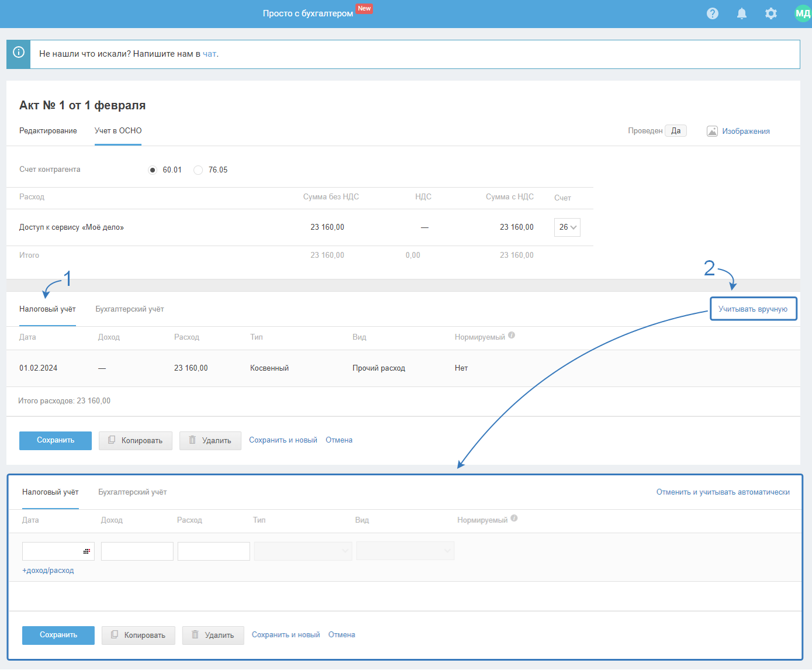Select account 76.05 radio button
Screen dimensions: 812x670
click(x=198, y=170)
